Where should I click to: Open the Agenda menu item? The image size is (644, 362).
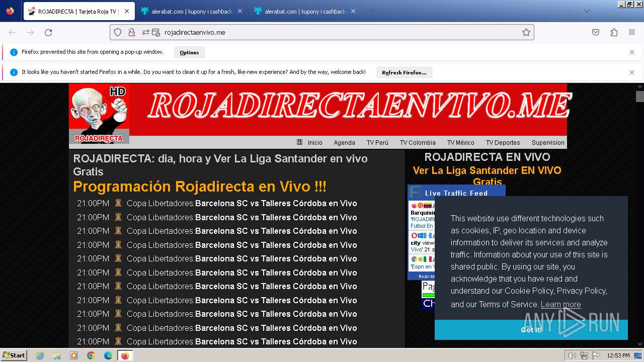(x=344, y=142)
